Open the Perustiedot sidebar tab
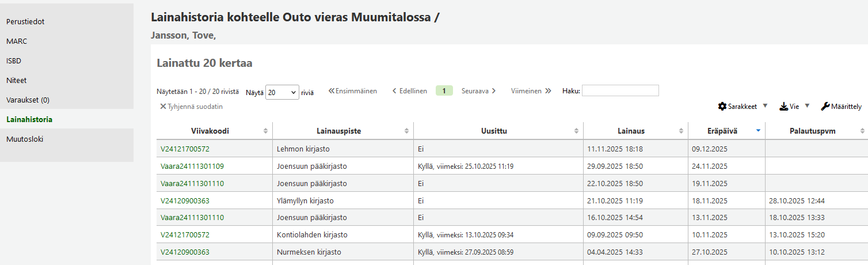The width and height of the screenshot is (868, 265). 25,22
